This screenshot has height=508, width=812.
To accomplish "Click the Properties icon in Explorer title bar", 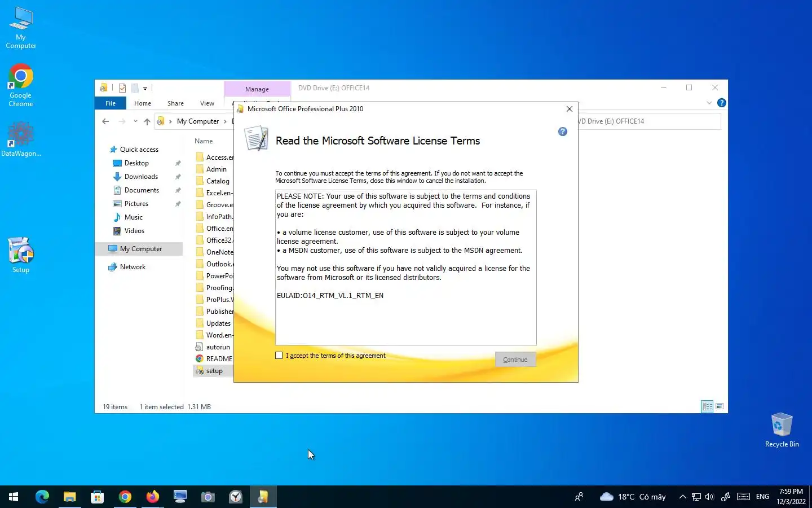I will tap(122, 88).
